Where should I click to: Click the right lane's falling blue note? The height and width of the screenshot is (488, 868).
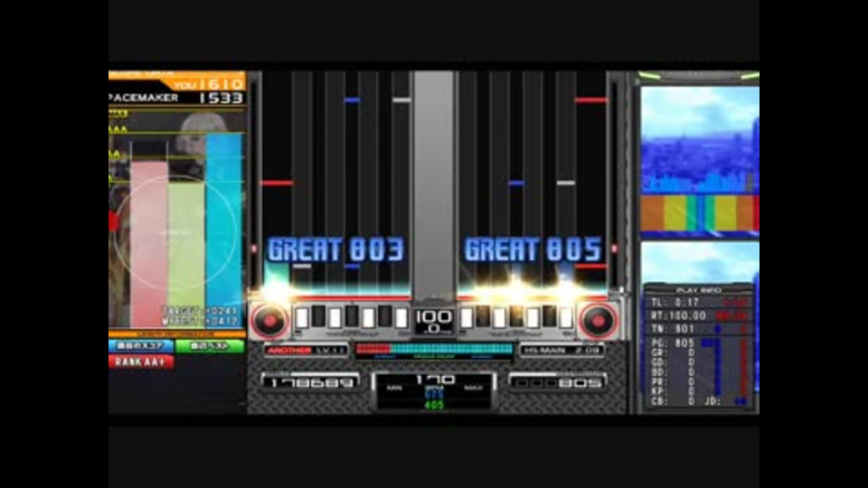516,183
